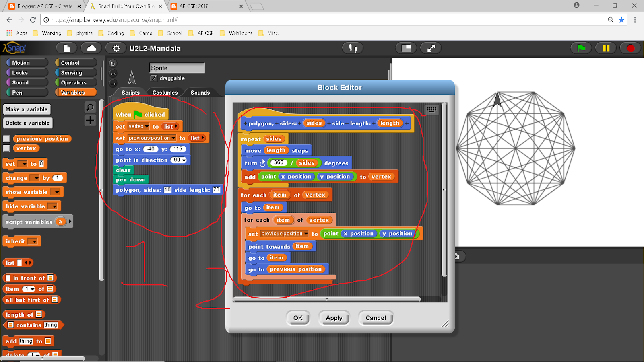
Task: Open the Snap! settings gear menu
Action: (x=116, y=47)
